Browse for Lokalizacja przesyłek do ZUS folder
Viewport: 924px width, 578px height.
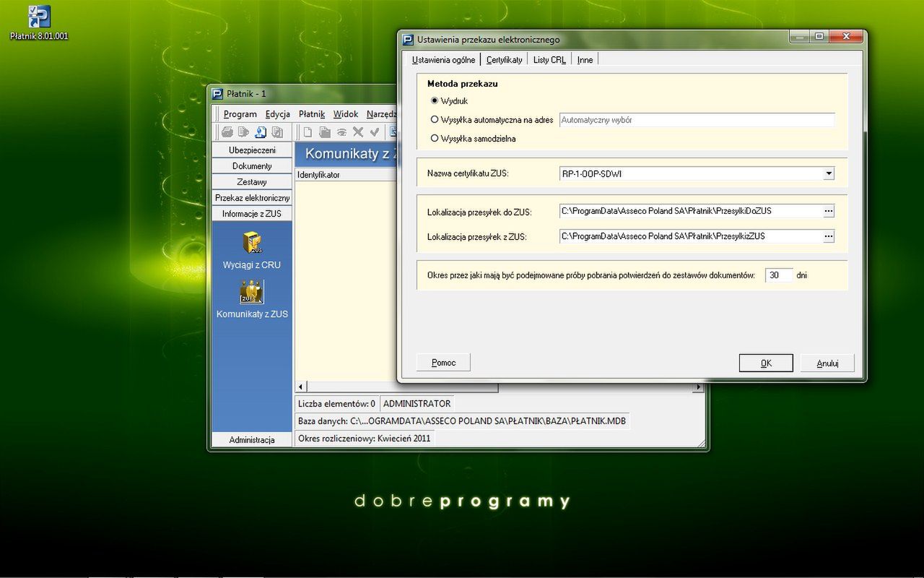point(829,211)
